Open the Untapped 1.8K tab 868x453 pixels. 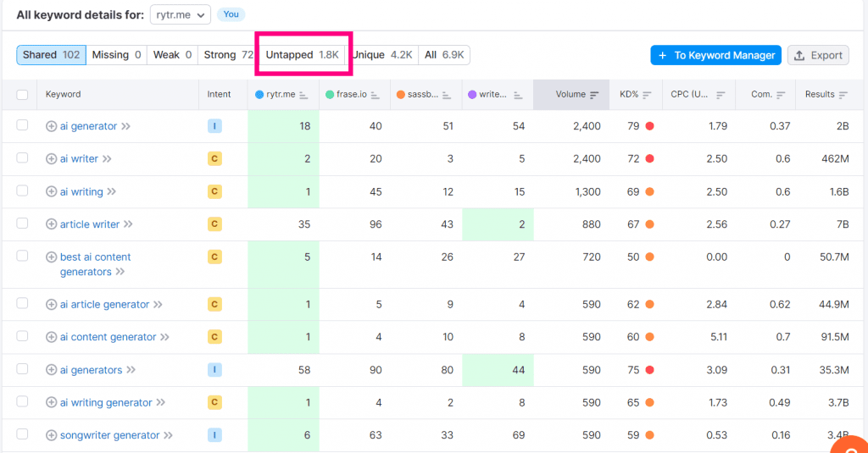pos(303,55)
